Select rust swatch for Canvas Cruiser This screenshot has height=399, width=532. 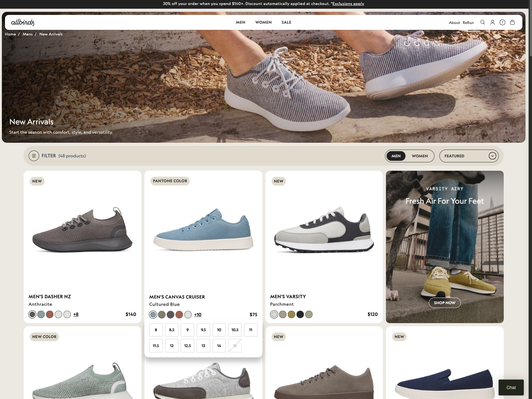(179, 315)
